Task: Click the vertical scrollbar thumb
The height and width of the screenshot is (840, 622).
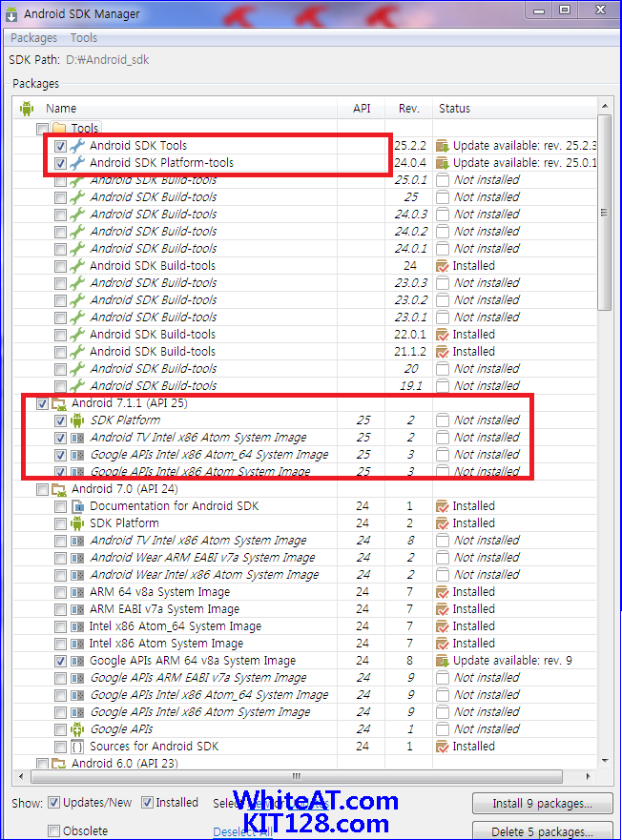Action: 605,212
